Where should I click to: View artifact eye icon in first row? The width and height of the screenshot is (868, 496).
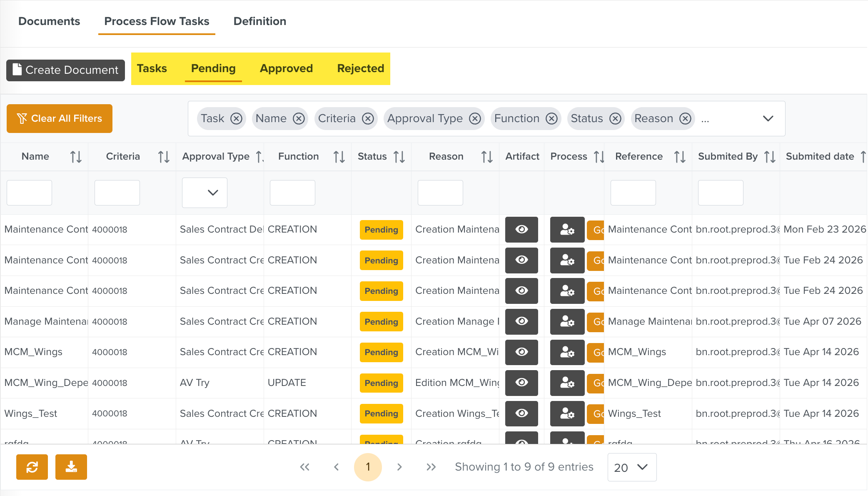pos(521,230)
